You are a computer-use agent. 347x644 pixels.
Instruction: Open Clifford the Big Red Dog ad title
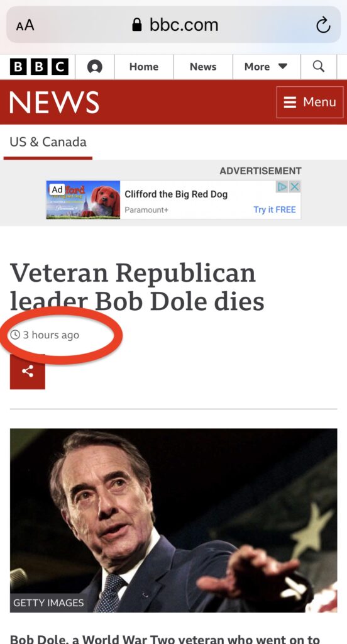(176, 194)
